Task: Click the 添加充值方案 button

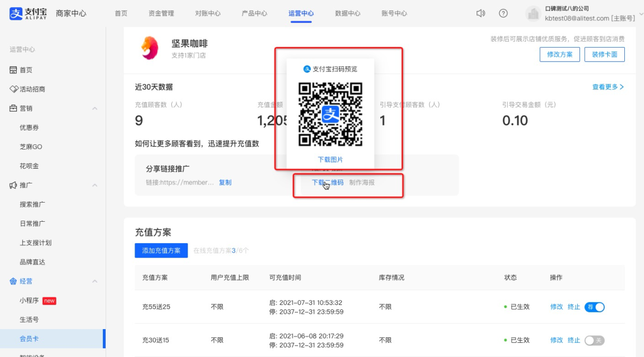Action: (161, 251)
